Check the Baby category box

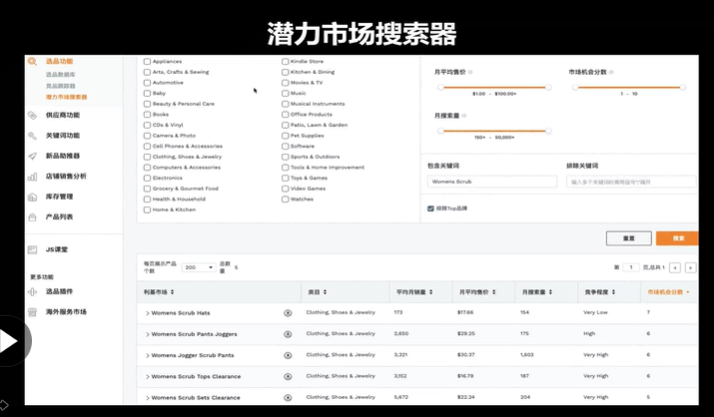147,93
